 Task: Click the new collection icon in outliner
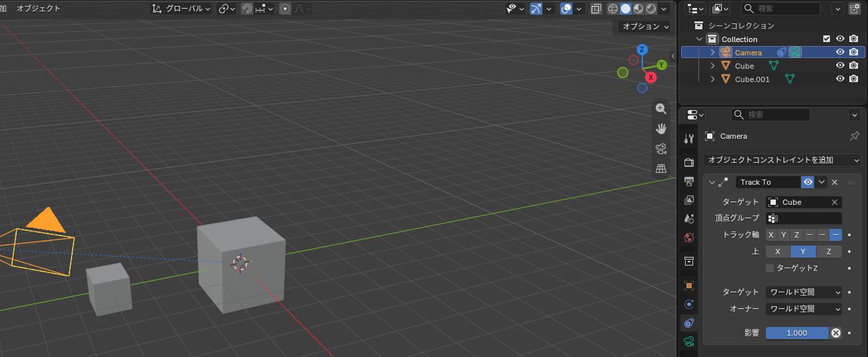point(855,9)
